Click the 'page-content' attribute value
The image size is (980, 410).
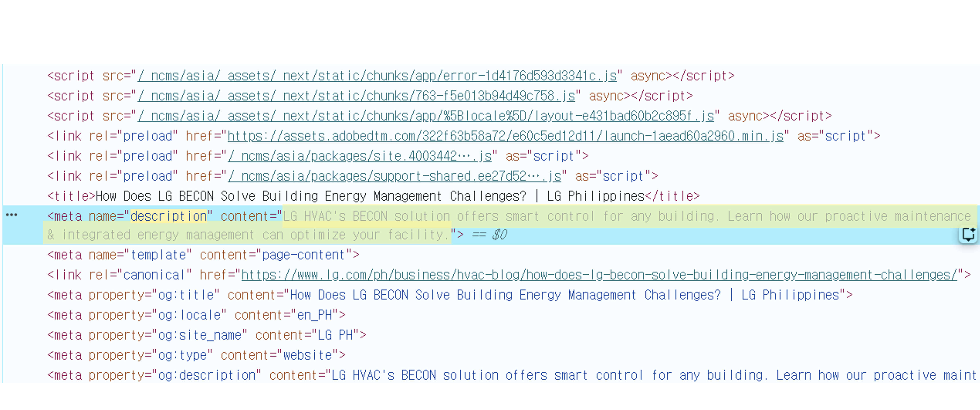(x=304, y=255)
